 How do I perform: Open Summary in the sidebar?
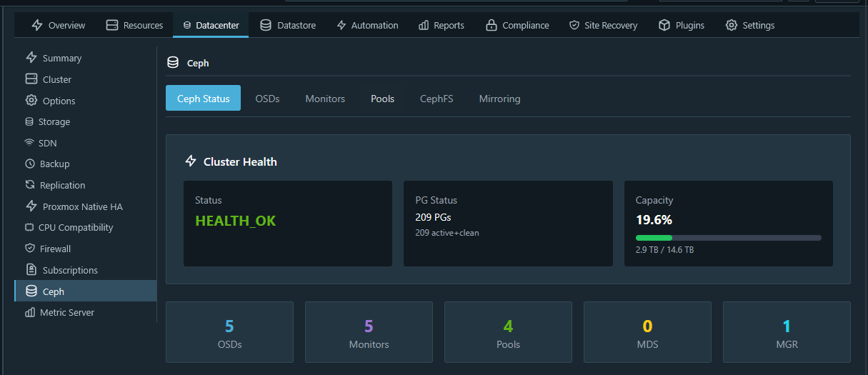(86, 58)
